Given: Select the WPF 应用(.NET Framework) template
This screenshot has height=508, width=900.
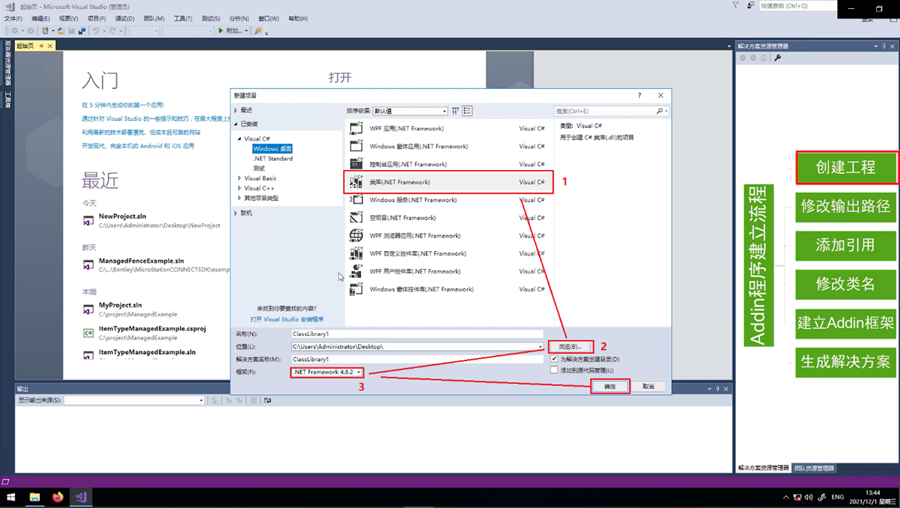Looking at the screenshot, I should tap(449, 129).
